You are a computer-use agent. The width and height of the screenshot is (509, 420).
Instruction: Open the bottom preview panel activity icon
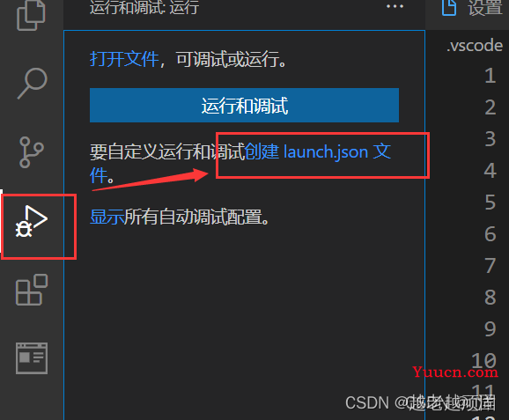point(32,358)
